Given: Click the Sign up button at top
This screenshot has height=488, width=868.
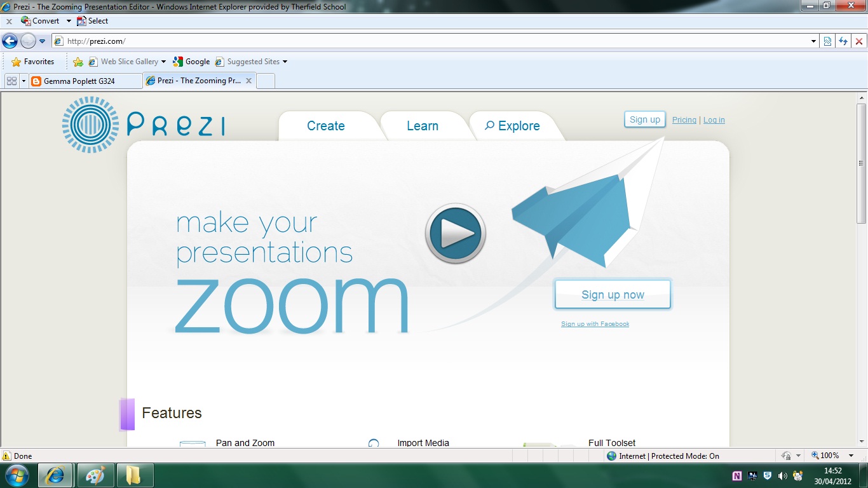Looking at the screenshot, I should pyautogui.click(x=645, y=119).
